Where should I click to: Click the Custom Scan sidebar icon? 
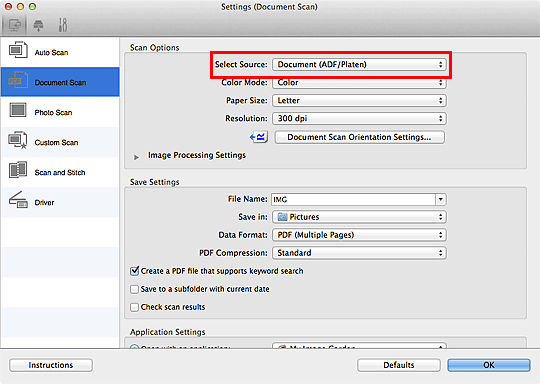18,140
